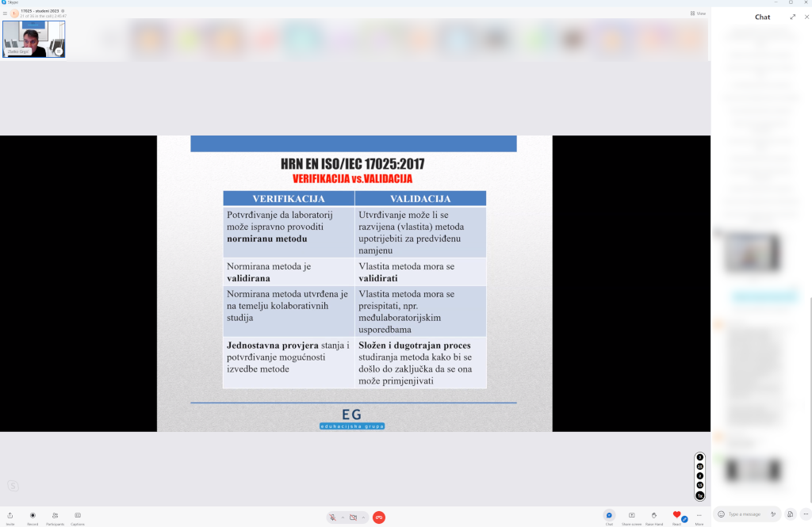Turn on Captions
Screen dimensions: 812x527
point(78,516)
